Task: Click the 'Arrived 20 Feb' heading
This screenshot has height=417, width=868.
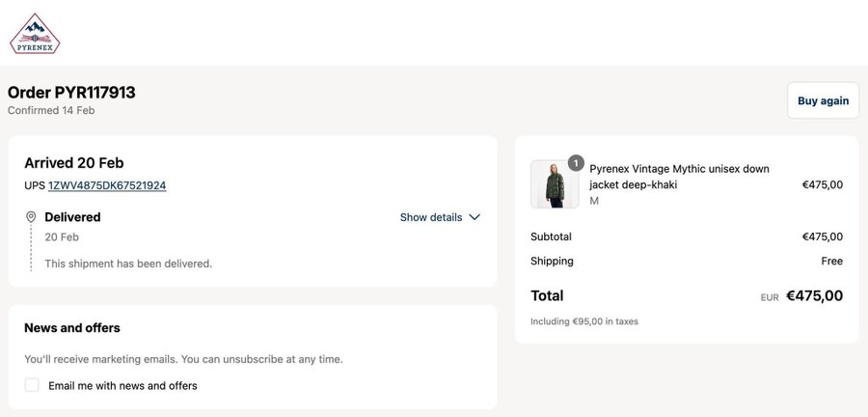Action: pyautogui.click(x=74, y=163)
